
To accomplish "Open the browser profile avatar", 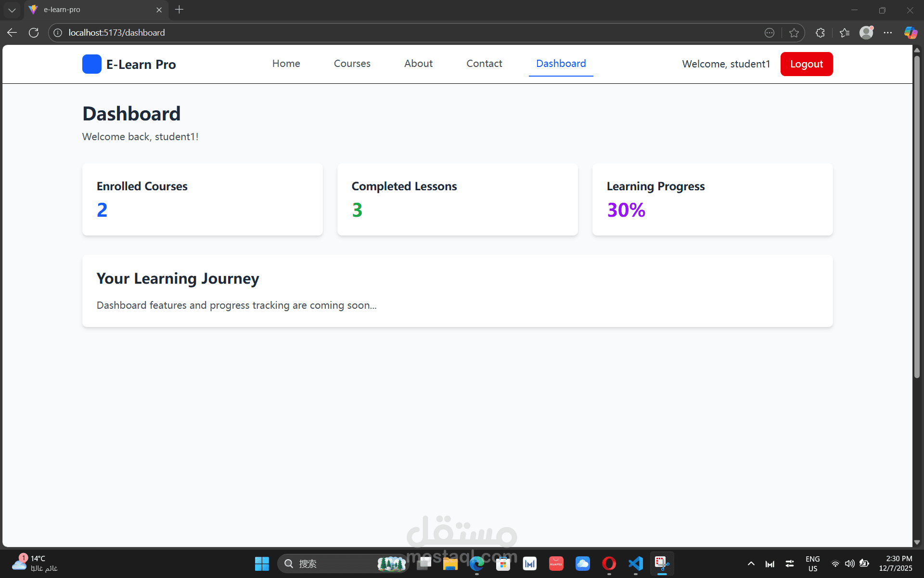I will point(866,33).
